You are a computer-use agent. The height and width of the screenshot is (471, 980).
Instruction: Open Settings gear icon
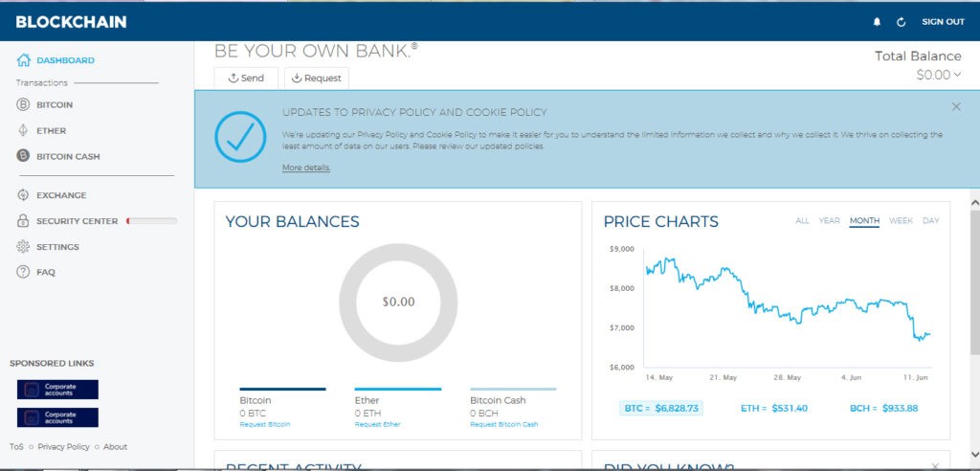tap(23, 246)
